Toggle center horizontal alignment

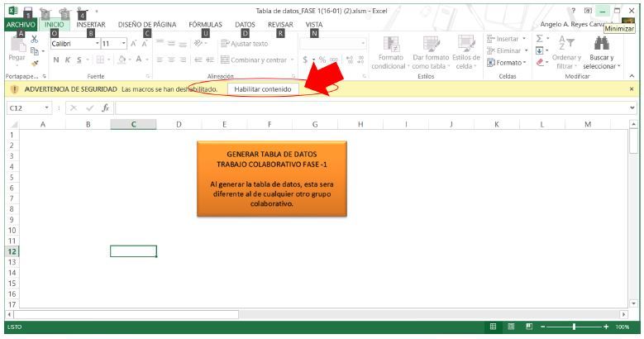click(x=171, y=60)
